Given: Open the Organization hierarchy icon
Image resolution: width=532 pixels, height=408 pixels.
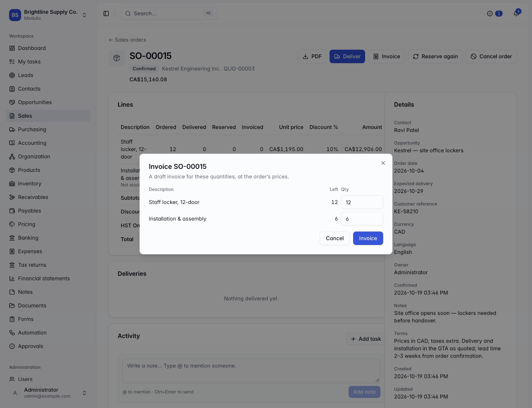Looking at the screenshot, I should [12, 156].
